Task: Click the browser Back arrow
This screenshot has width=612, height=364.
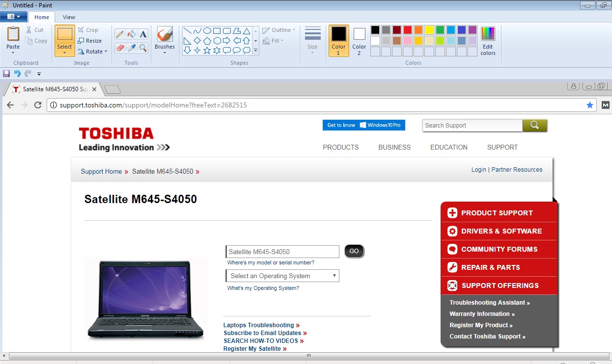Action: point(10,105)
